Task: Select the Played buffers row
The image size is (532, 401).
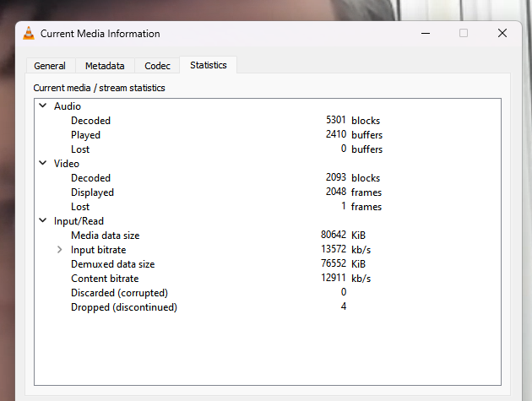Action: (85, 135)
